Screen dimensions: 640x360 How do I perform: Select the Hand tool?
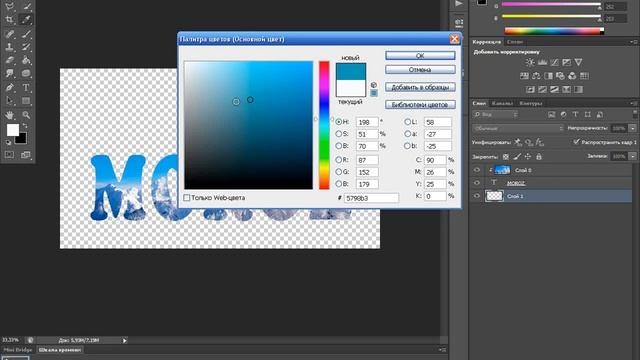(x=9, y=115)
